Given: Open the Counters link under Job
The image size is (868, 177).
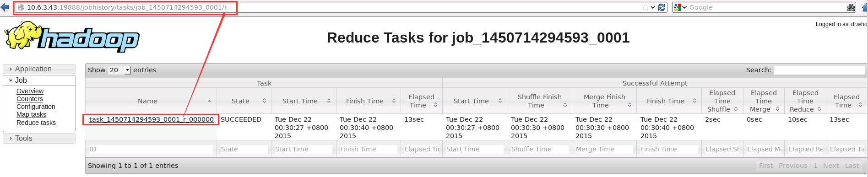Looking at the screenshot, I should point(30,99).
